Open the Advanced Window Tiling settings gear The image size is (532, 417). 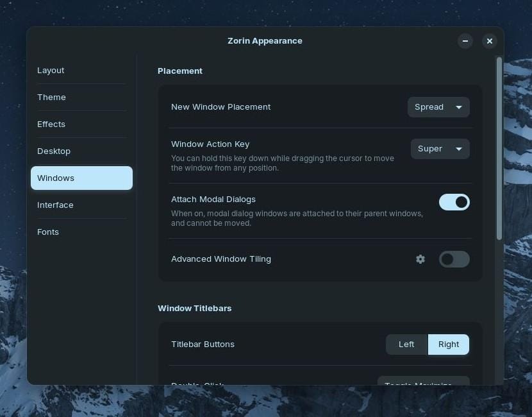420,259
